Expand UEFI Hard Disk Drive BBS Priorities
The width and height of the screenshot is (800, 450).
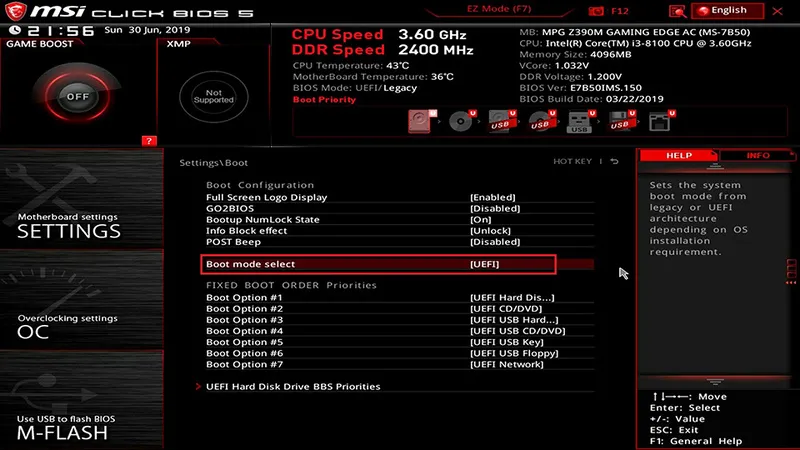pos(292,386)
